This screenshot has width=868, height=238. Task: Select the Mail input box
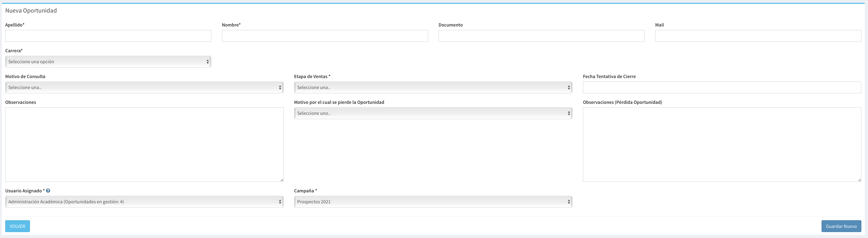[758, 36]
